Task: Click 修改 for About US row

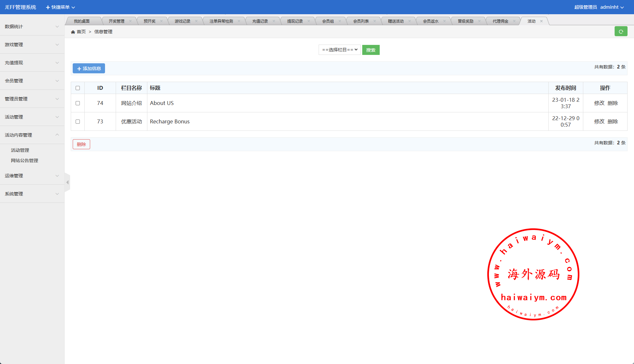Action: [x=599, y=103]
